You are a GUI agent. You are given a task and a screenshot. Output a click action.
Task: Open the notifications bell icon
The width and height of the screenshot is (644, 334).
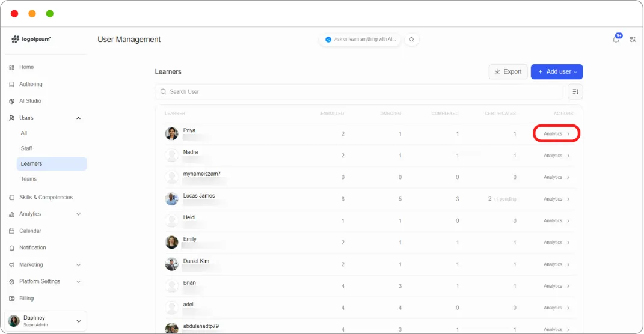[616, 40]
